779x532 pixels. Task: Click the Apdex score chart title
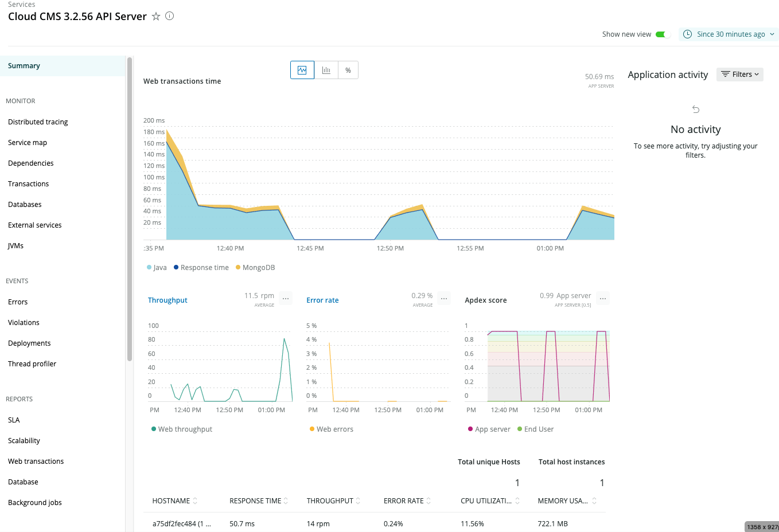tap(486, 300)
